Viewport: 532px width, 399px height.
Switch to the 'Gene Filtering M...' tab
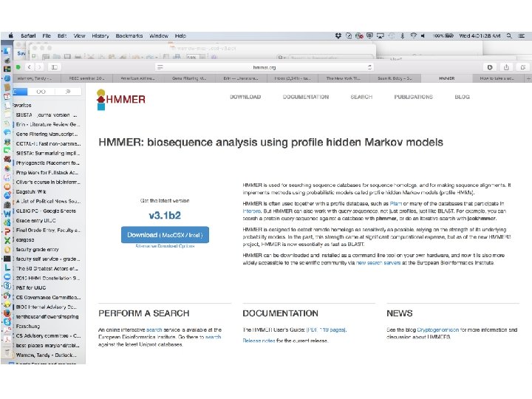[x=189, y=78]
